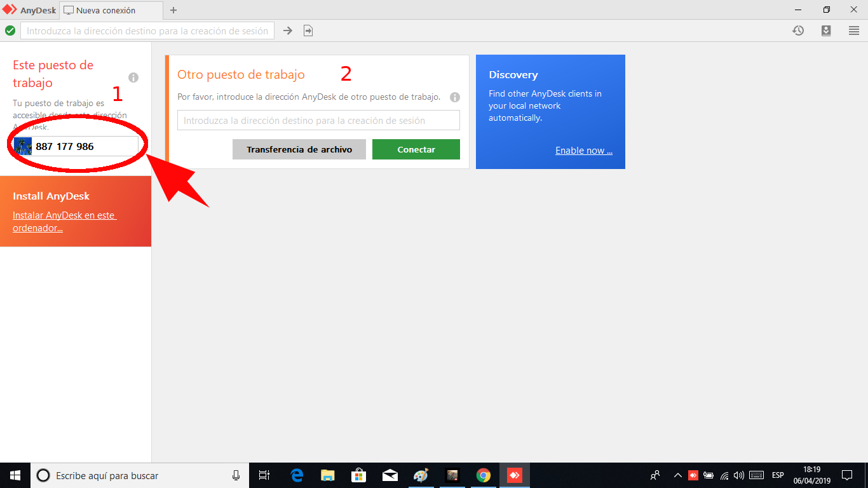Click the Transferencia de archivo button
The width and height of the screenshot is (868, 488).
click(x=299, y=149)
